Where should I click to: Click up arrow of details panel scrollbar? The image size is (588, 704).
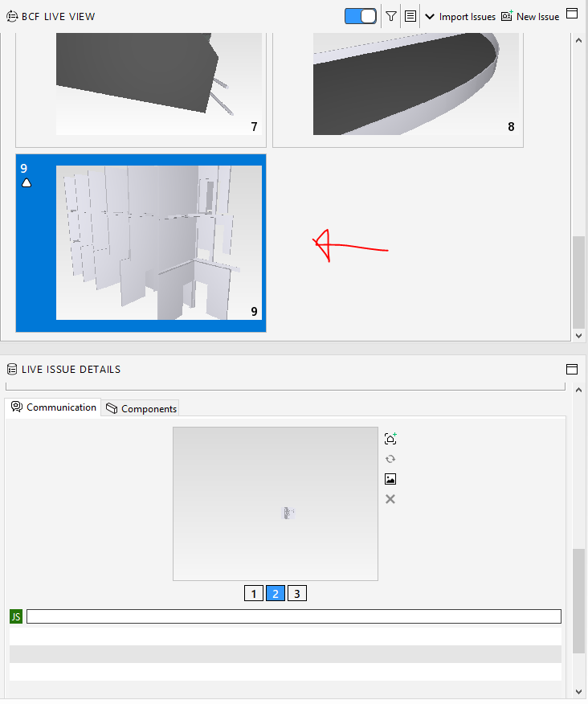[x=578, y=390]
